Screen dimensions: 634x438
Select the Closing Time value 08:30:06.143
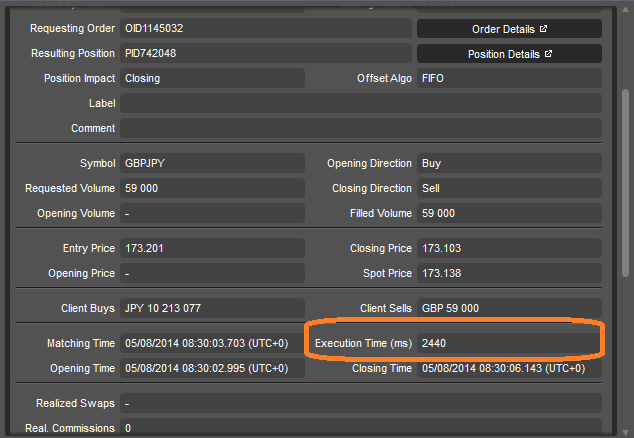(x=509, y=368)
